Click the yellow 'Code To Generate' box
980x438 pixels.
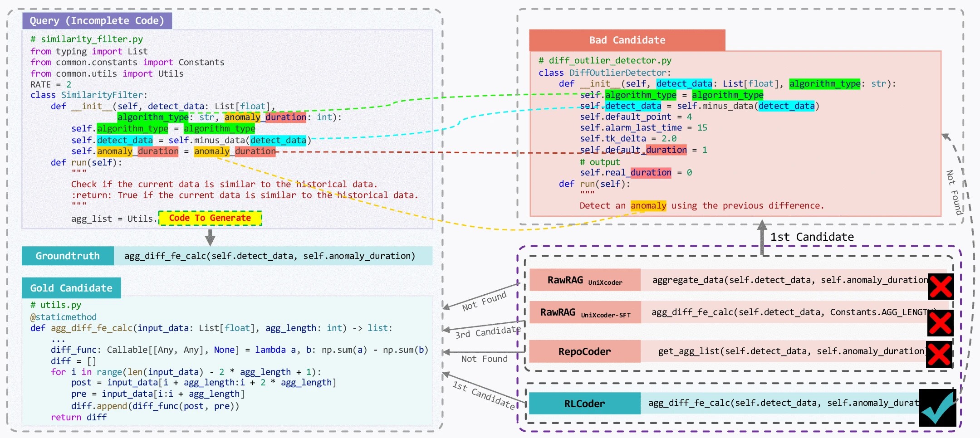point(210,218)
